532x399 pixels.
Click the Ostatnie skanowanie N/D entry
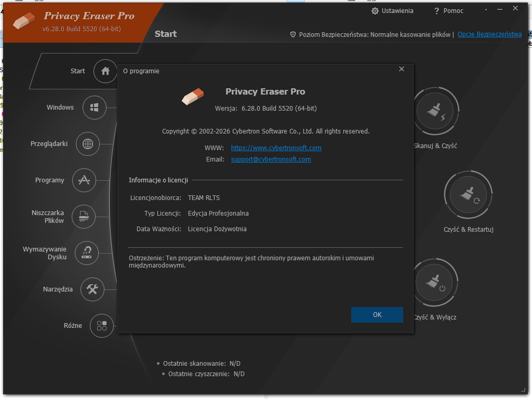coord(202,363)
